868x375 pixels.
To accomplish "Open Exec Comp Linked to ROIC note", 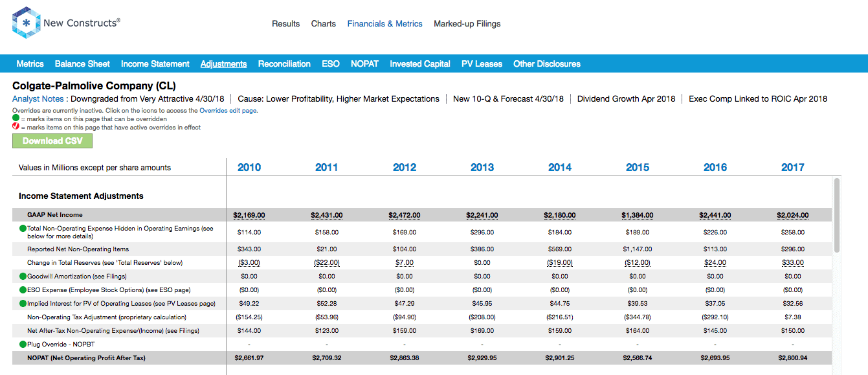I will 757,99.
